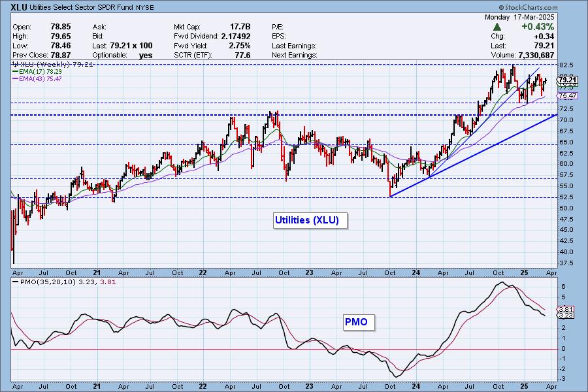Viewport: 588px width, 392px height.
Task: Click the 70.0 price axis label
Action: 566,120
